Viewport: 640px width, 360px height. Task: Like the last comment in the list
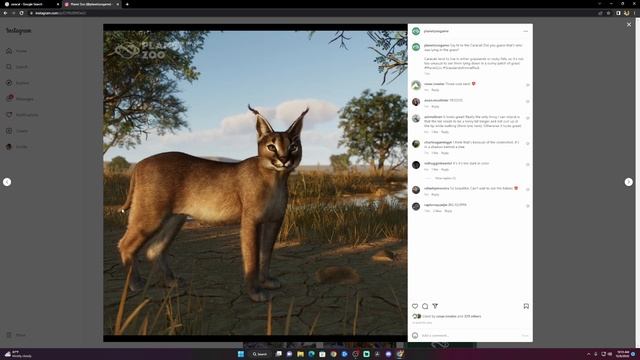click(x=528, y=206)
